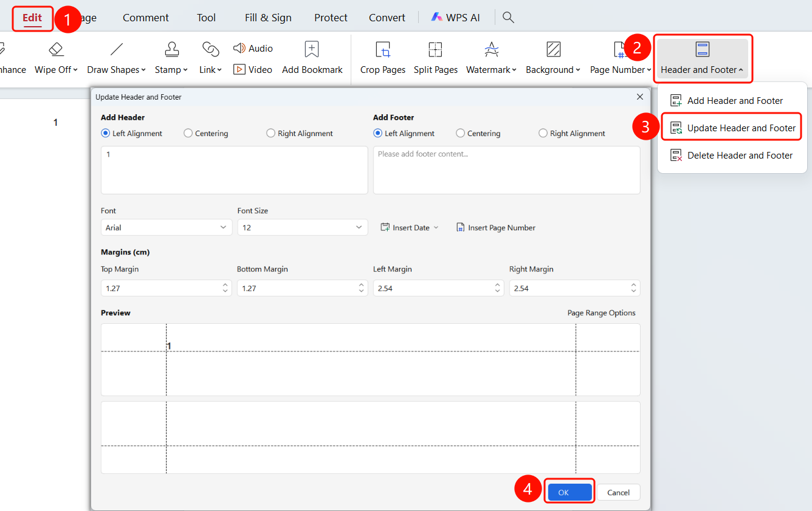Choose Delete Header and Footer menu item
This screenshot has height=511, width=812.
(732, 156)
